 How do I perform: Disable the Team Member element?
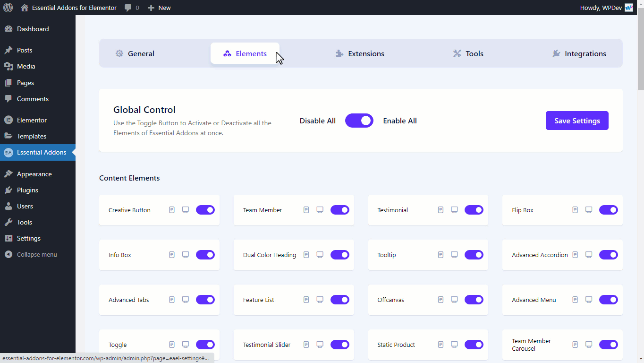tap(340, 210)
